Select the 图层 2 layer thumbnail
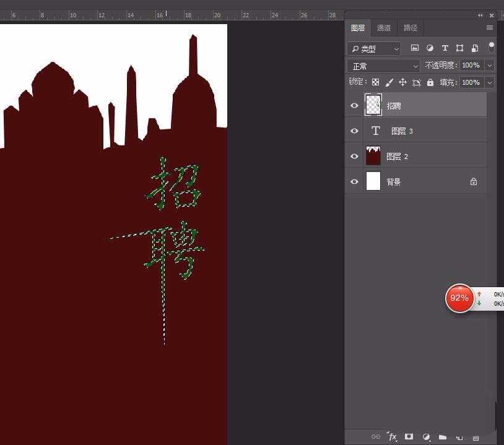Image resolution: width=504 pixels, height=445 pixels. click(373, 157)
